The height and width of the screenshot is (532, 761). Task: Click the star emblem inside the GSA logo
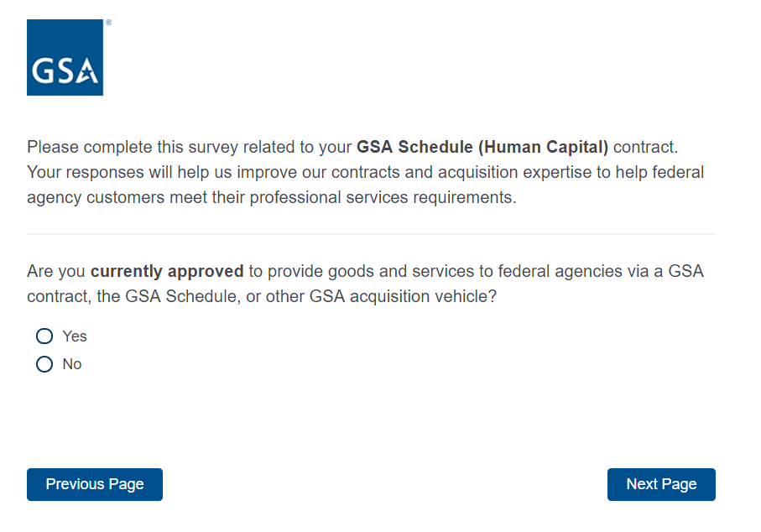88,72
